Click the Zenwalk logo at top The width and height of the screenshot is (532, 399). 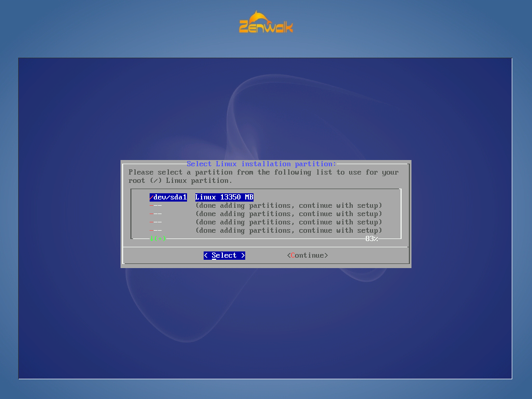tap(266, 22)
